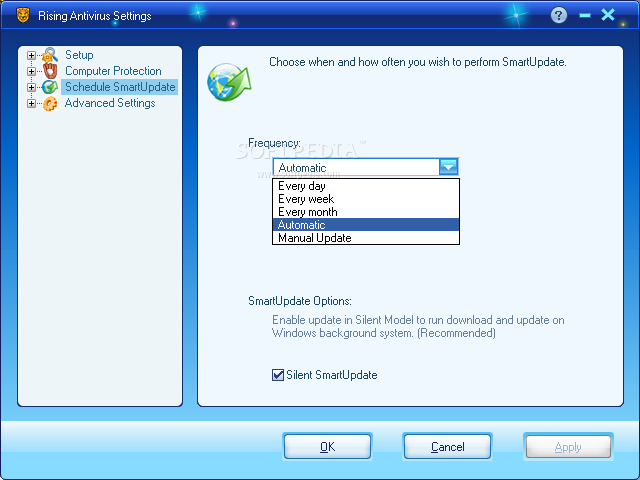Collapse the Frequency dropdown arrow
Image resolution: width=640 pixels, height=480 pixels.
click(x=448, y=167)
